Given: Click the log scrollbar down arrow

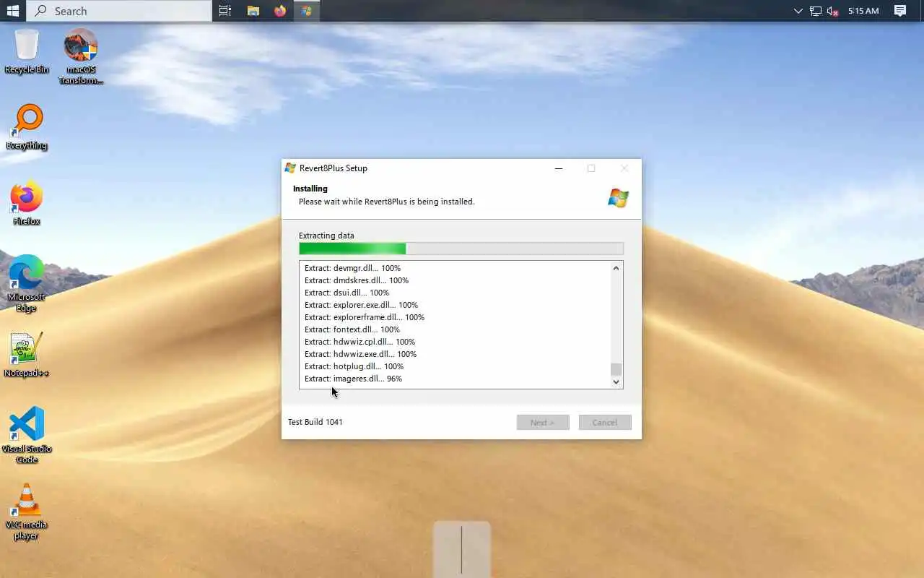Looking at the screenshot, I should pyautogui.click(x=616, y=381).
